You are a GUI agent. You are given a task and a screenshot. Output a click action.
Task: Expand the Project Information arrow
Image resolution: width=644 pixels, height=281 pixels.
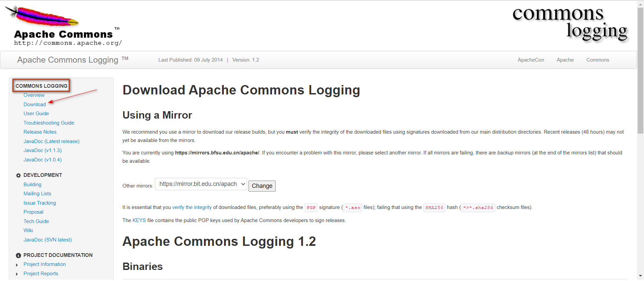(17, 265)
